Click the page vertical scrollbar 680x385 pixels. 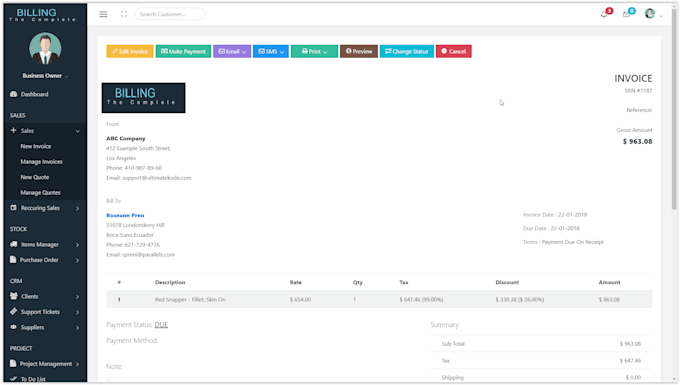673,108
